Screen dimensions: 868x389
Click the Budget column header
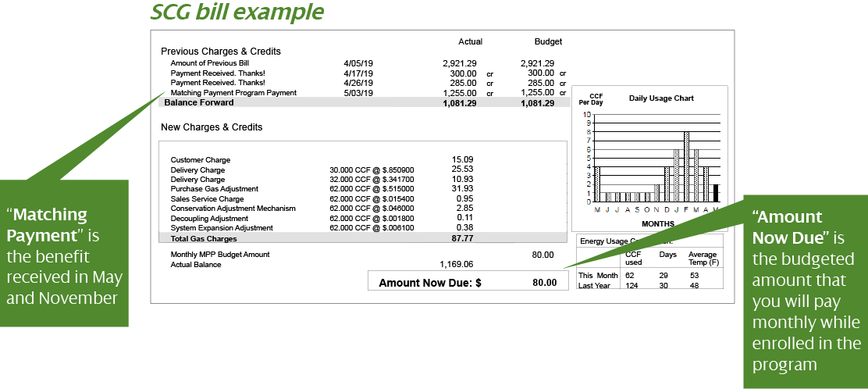point(548,41)
